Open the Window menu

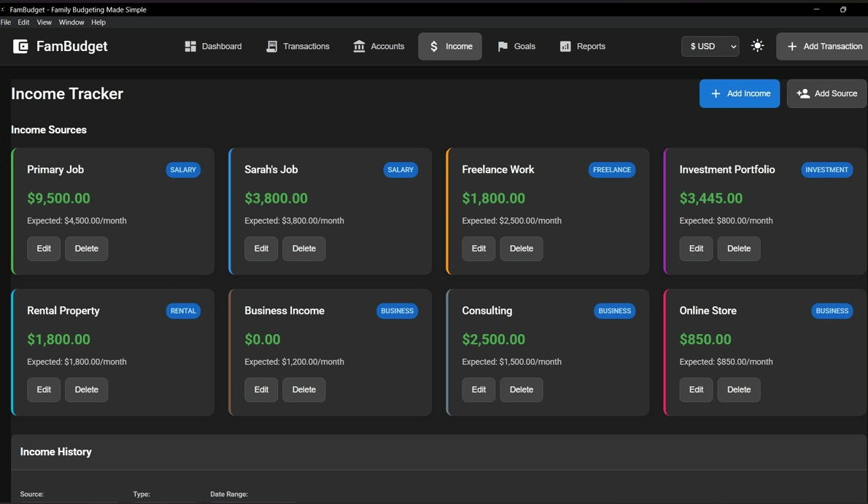(71, 22)
